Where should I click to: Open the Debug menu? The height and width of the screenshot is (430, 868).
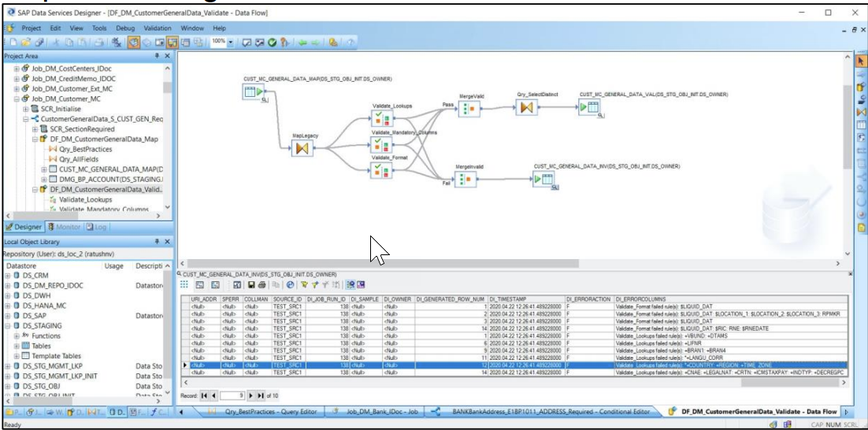coord(126,28)
